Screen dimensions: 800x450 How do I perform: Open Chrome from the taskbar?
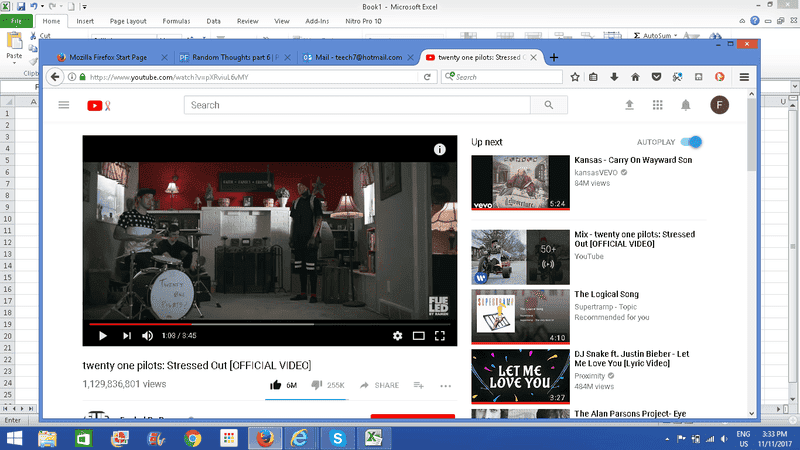coord(192,438)
